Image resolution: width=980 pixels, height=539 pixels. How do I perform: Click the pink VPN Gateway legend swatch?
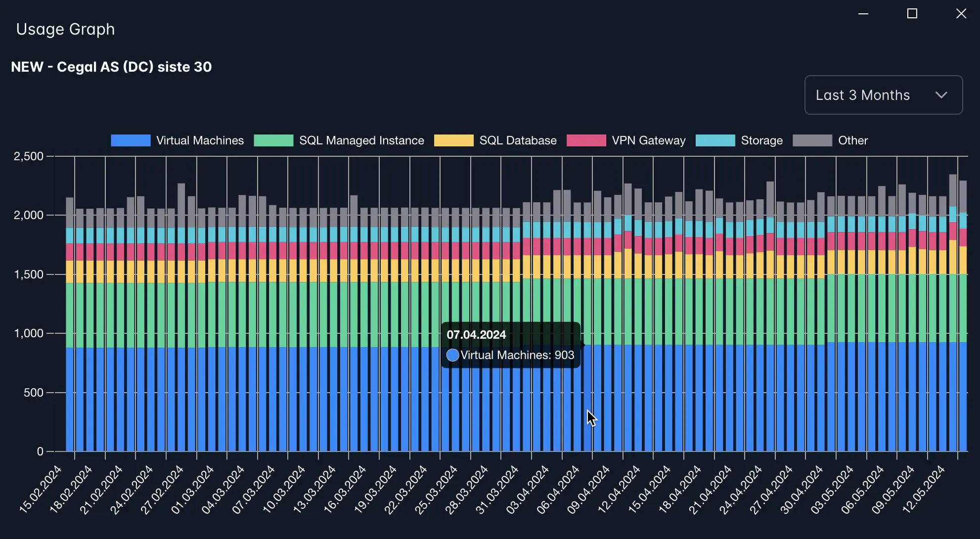point(586,140)
